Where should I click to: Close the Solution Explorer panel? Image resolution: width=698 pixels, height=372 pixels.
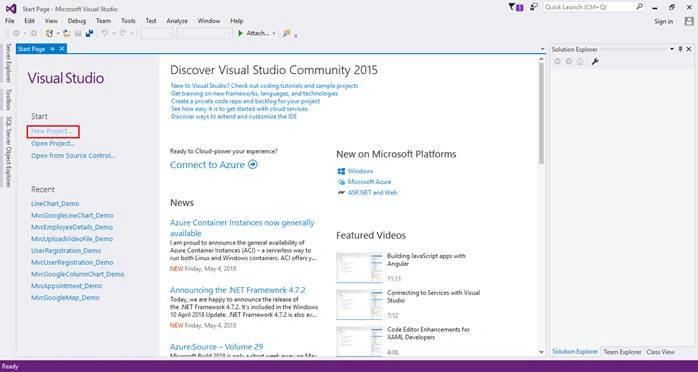tap(689, 49)
